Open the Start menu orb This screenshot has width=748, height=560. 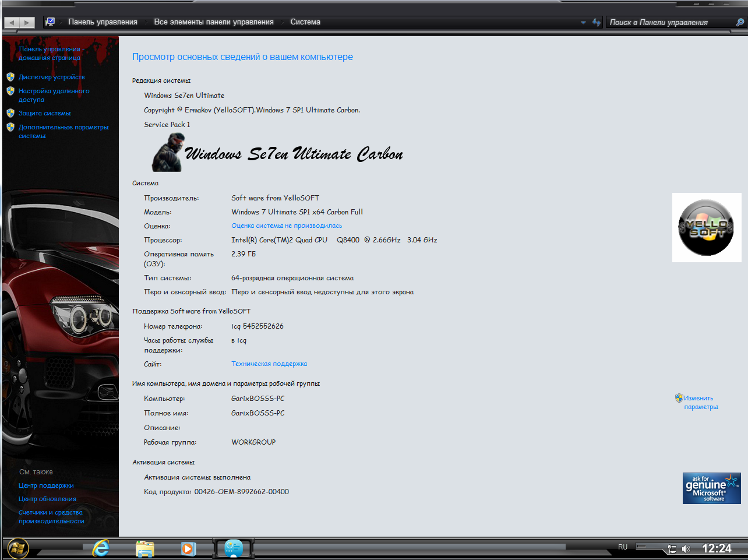tap(17, 548)
